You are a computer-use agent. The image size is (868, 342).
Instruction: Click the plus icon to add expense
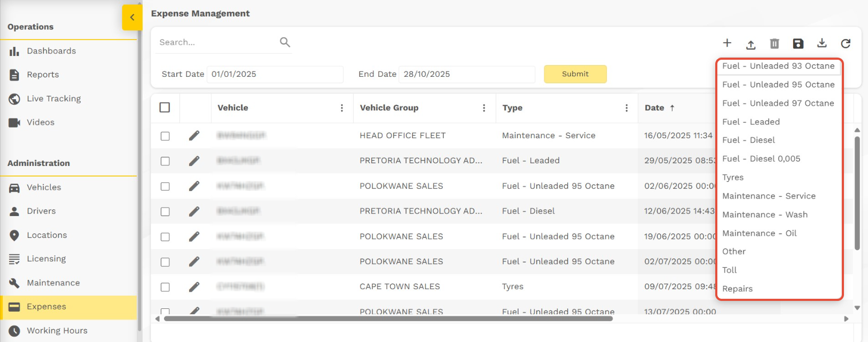pyautogui.click(x=727, y=43)
